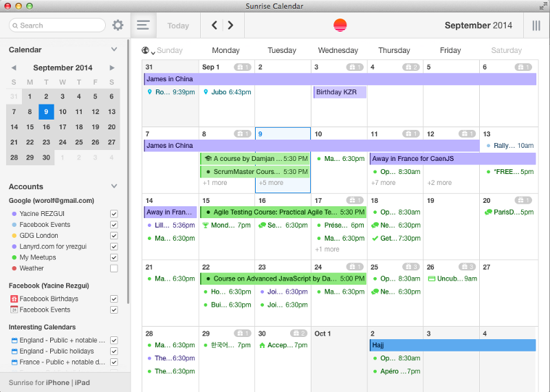Image resolution: width=550 pixels, height=392 pixels.
Task: Click the globe timezone icon
Action: 145,50
